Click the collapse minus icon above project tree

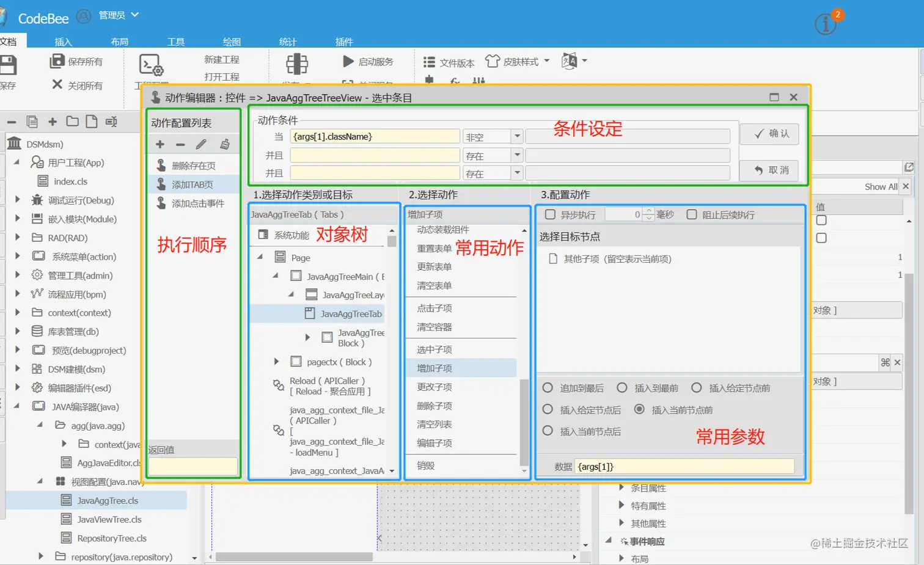click(x=12, y=122)
